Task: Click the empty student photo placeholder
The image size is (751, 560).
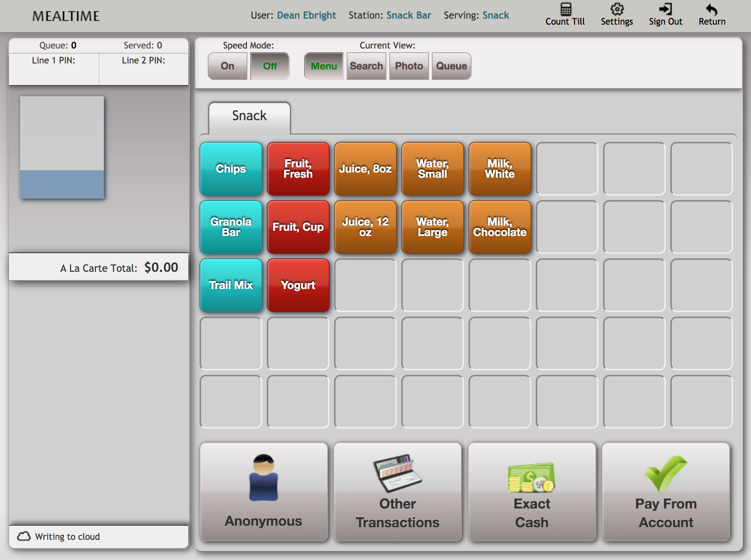Action: click(x=62, y=147)
